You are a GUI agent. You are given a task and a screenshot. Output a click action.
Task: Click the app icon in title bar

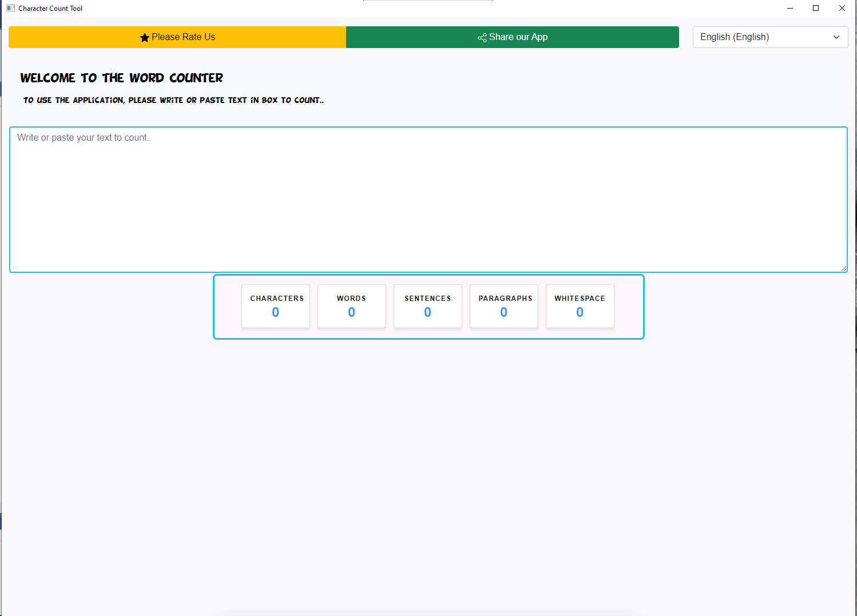(11, 8)
